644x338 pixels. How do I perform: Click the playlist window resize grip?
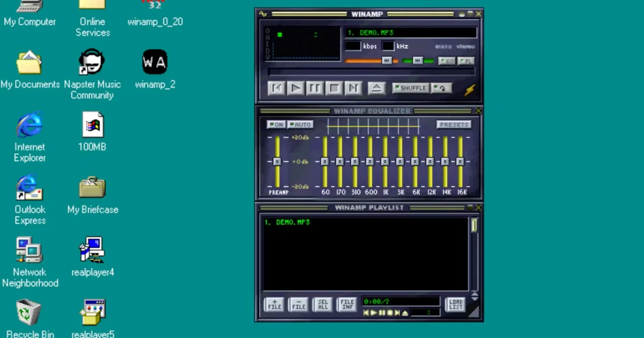coord(474,312)
